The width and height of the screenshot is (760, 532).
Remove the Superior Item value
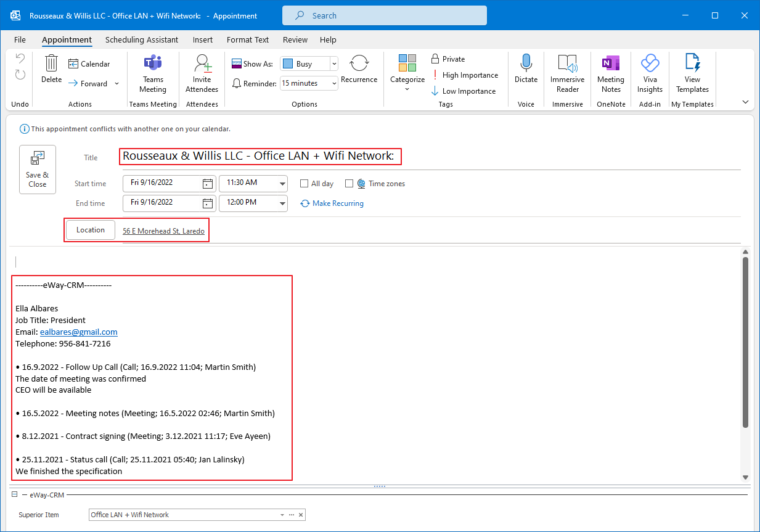(x=301, y=515)
